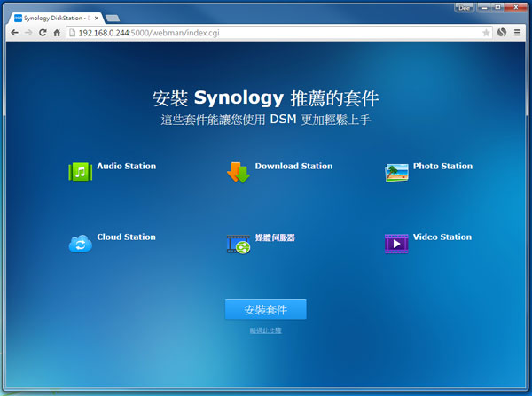Click the Photo Station label text

click(x=442, y=166)
